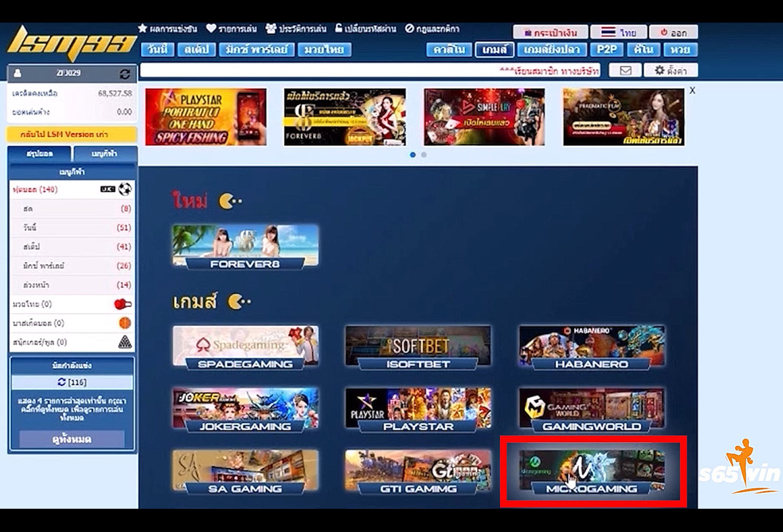Open the envelope messages icon

point(625,70)
